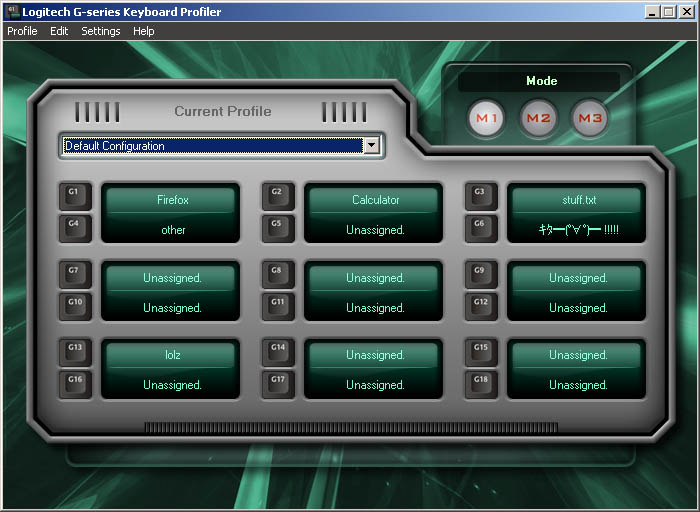Click the G12 key icon
The width and height of the screenshot is (700, 512).
[x=481, y=307]
